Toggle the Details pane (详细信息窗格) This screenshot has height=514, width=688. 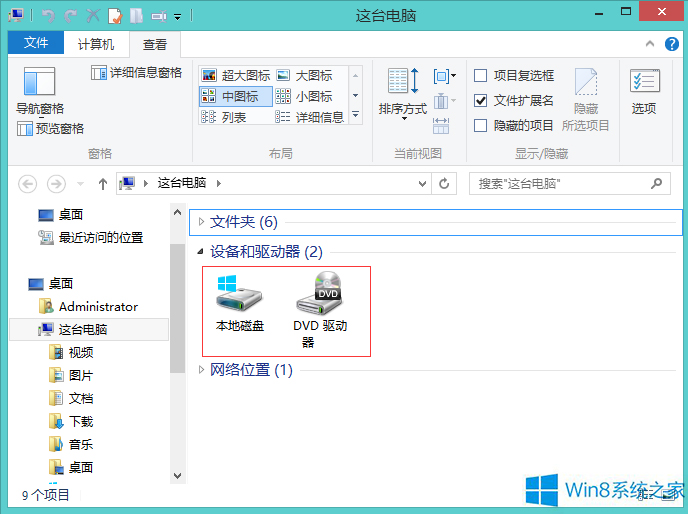click(136, 72)
